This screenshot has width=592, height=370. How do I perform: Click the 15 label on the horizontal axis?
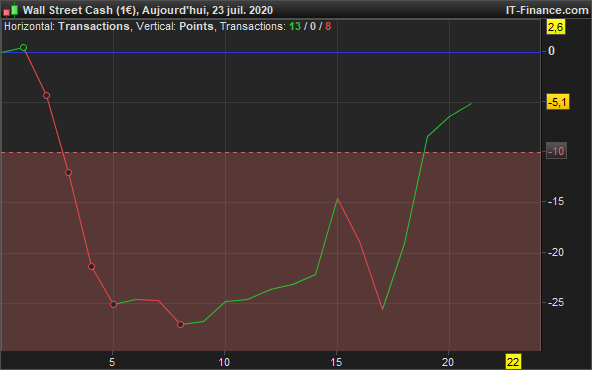(x=336, y=362)
